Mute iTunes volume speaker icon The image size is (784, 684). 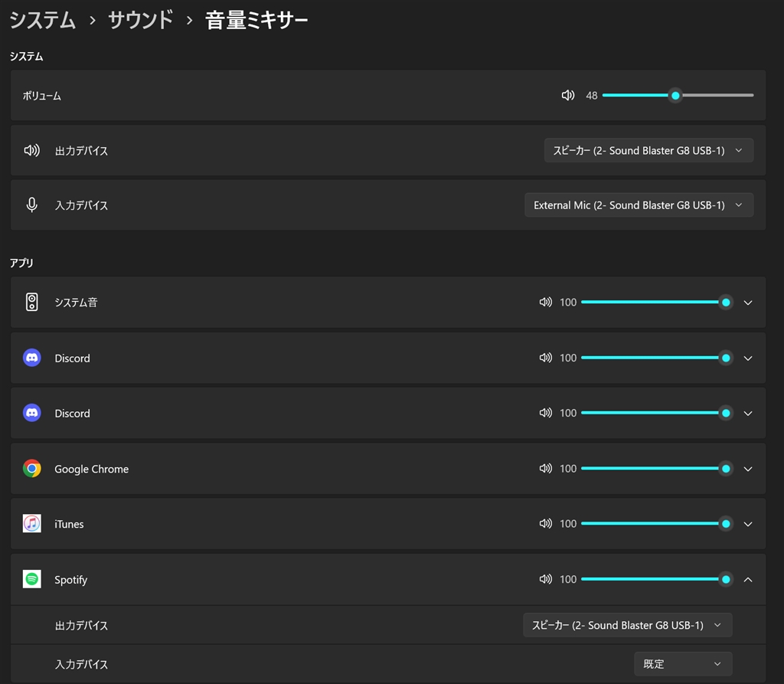tap(545, 524)
